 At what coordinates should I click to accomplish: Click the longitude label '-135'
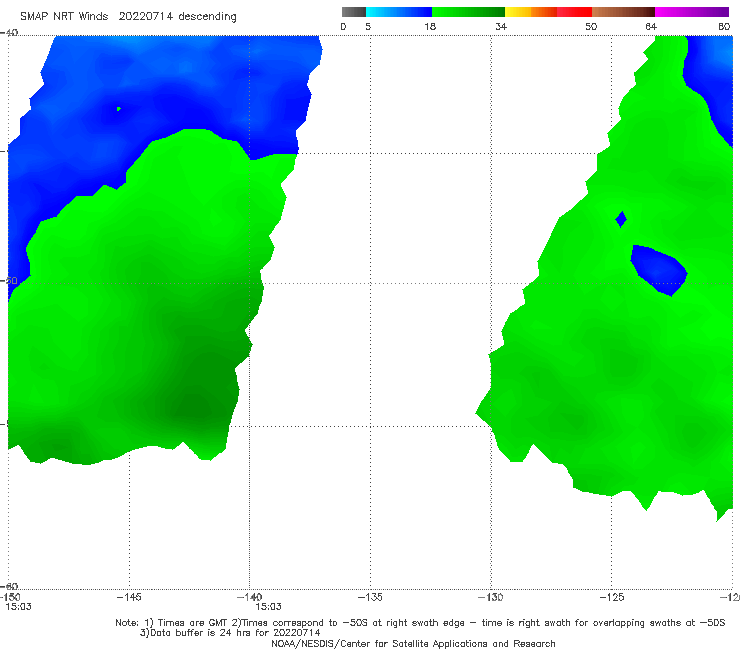point(370,597)
